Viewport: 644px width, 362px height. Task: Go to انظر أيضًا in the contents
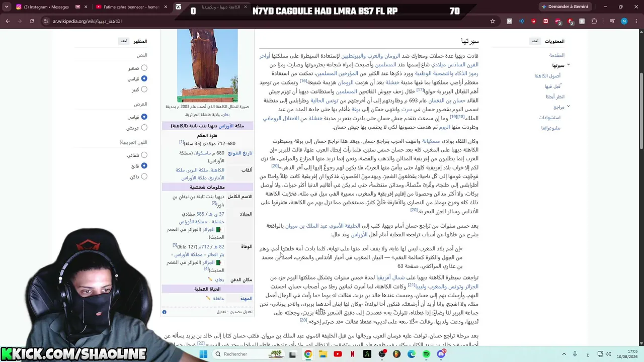coord(555,97)
